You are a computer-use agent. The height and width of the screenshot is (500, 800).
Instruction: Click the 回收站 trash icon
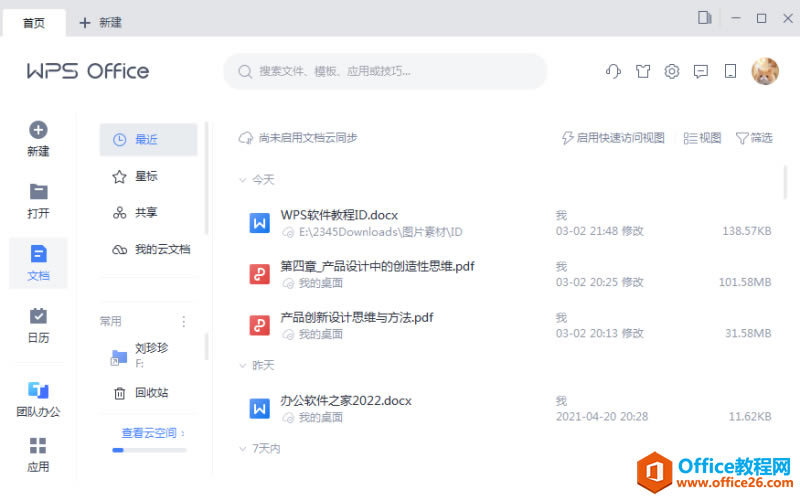[x=119, y=393]
